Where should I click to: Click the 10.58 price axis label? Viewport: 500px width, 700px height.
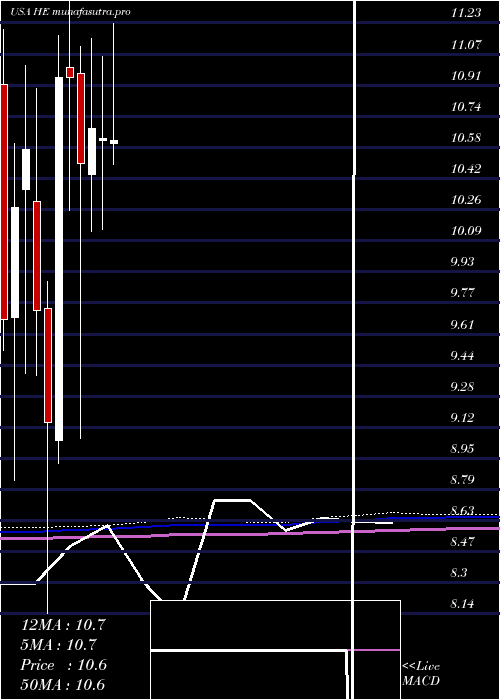pos(466,138)
